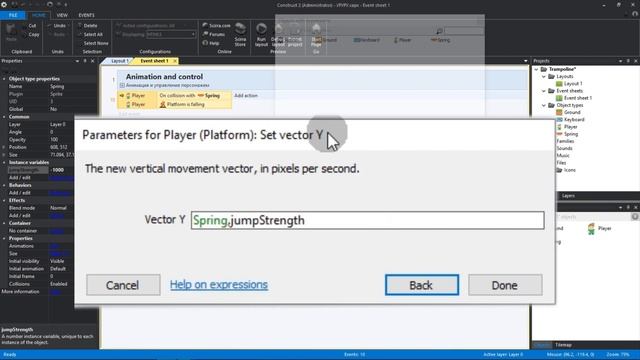
Task: Collapse the Trampoline project tree node
Action: [x=536, y=69]
